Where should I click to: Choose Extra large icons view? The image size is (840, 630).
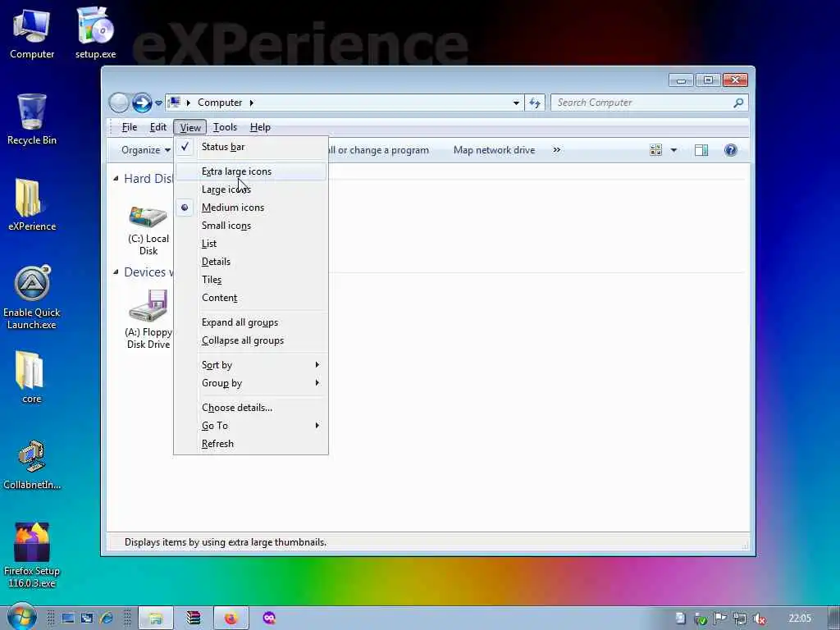coord(251,171)
